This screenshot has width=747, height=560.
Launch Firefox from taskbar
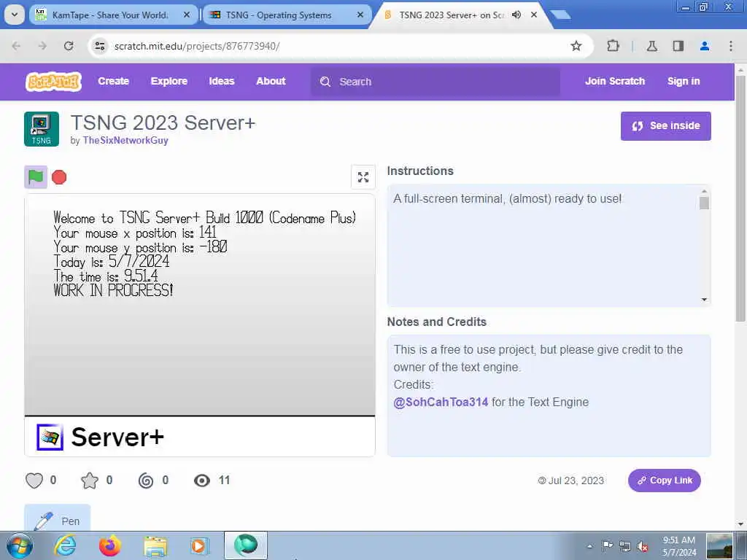click(x=109, y=545)
